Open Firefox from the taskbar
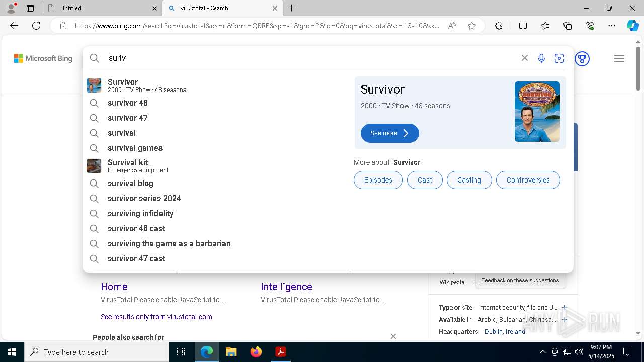This screenshot has height=362, width=644. (256, 352)
